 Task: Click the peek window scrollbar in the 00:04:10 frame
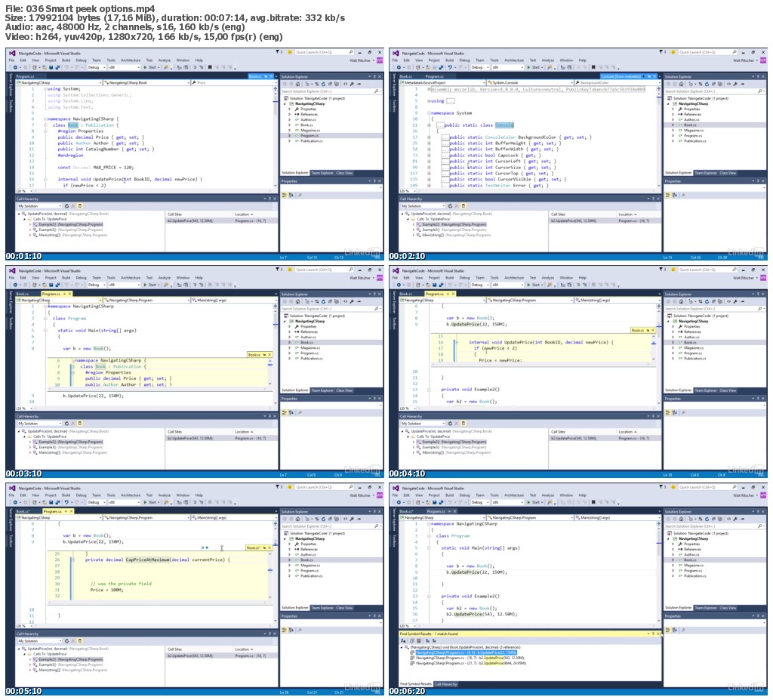click(x=654, y=350)
